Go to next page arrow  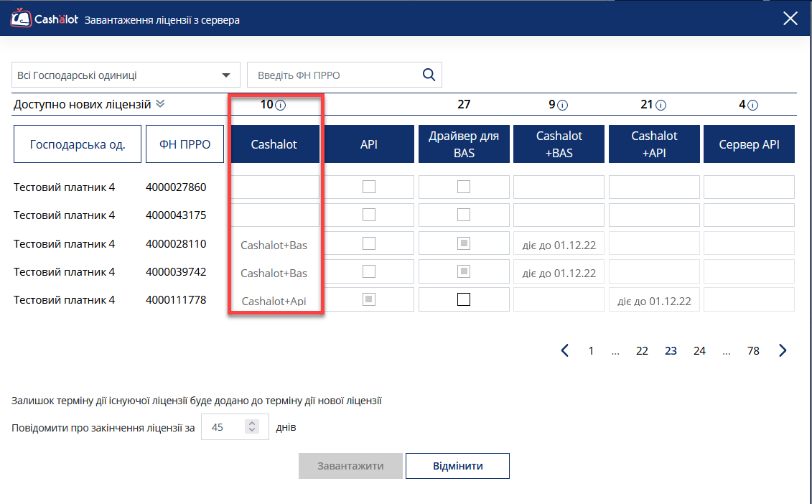[x=783, y=350]
